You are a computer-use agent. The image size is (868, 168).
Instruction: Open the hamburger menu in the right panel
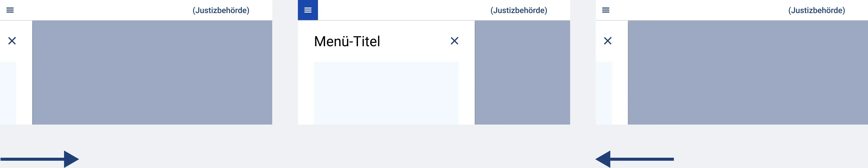[606, 10]
